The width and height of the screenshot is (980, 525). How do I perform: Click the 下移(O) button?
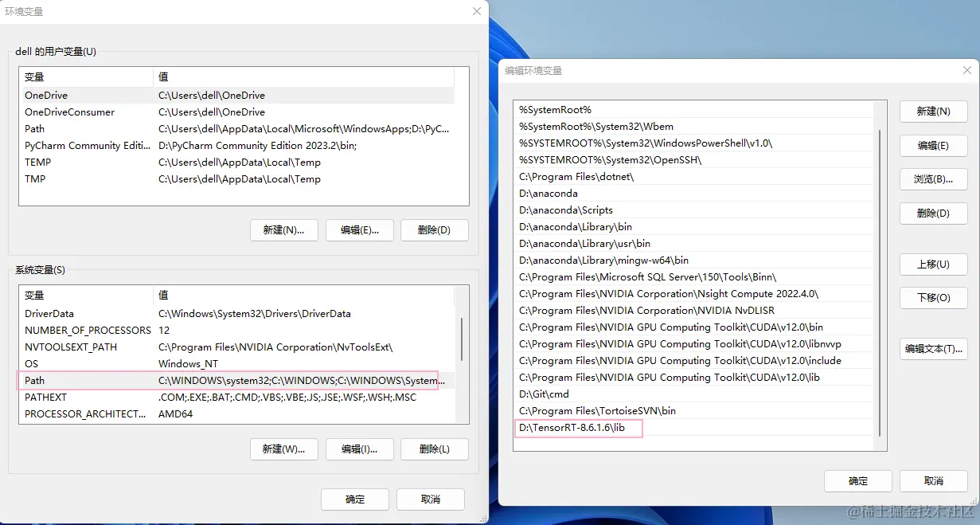coord(933,298)
